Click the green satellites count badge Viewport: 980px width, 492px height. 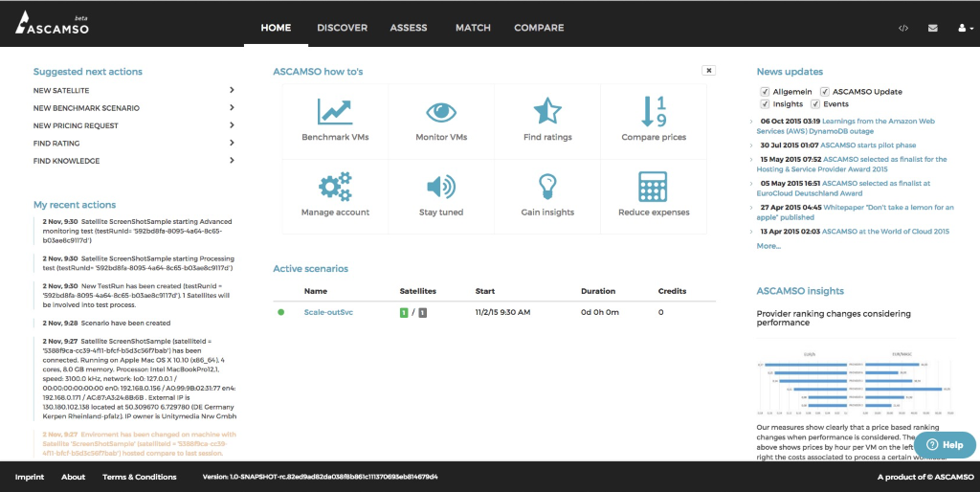click(404, 313)
